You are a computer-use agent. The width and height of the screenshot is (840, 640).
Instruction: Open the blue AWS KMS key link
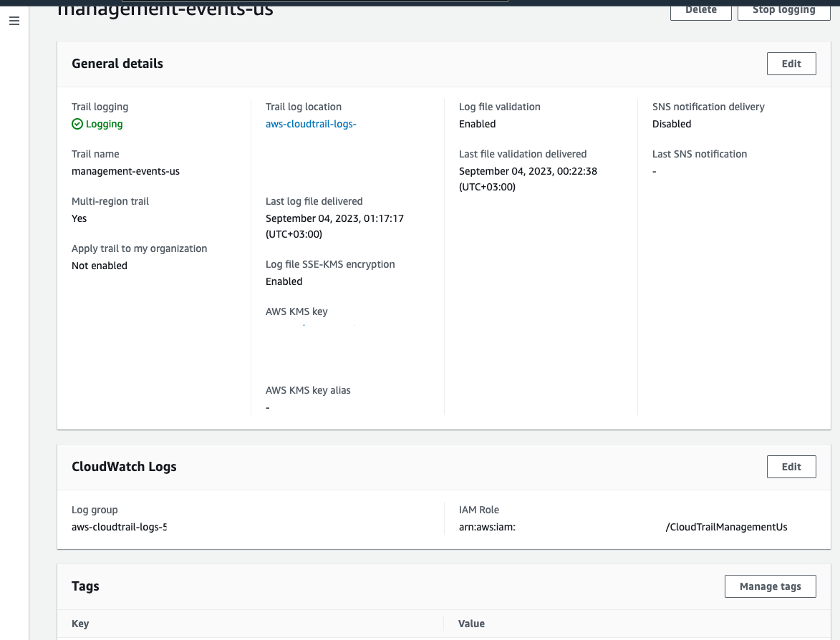pos(311,327)
